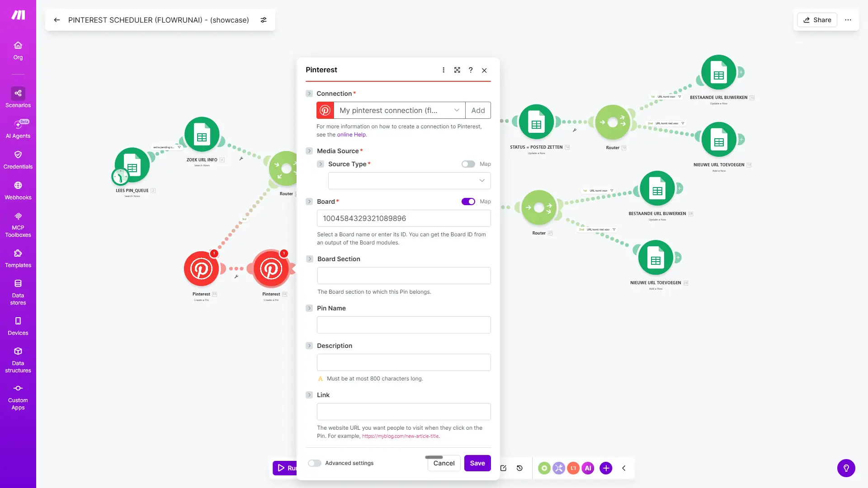
Task: Open the notes icon in bottom toolbar
Action: pos(503,468)
